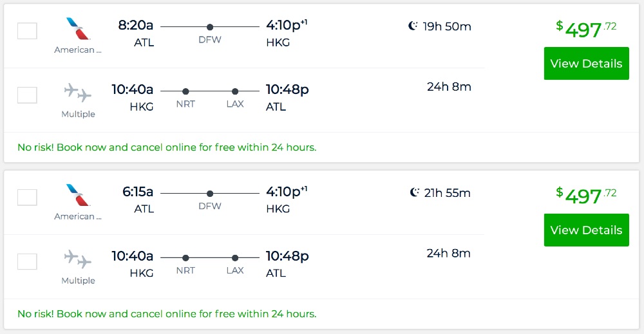644x334 pixels.
Task: Click free cancellation notice in first itinerary card
Action: (167, 147)
